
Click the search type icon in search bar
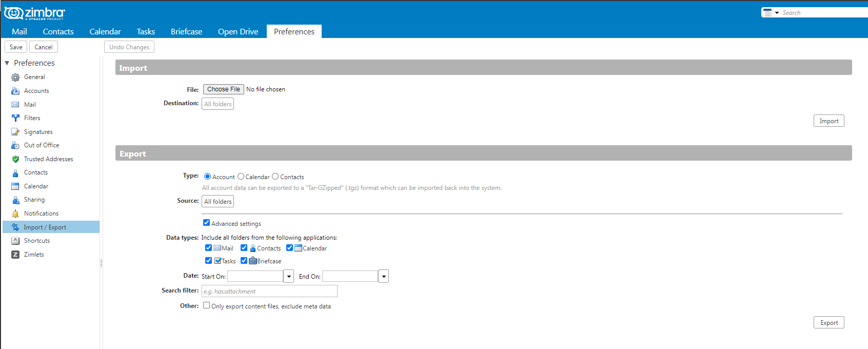point(767,13)
